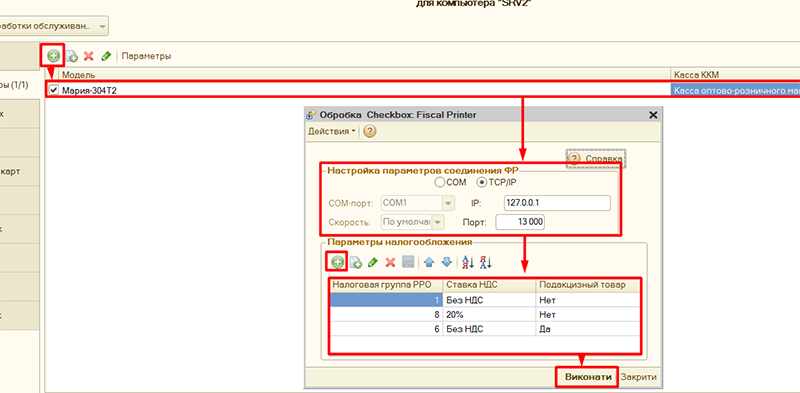Sort tax rows ascending А-Я

[x=468, y=262]
